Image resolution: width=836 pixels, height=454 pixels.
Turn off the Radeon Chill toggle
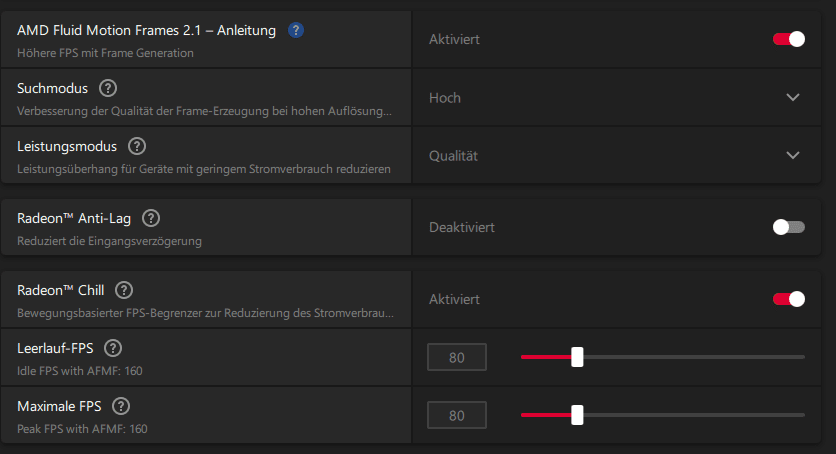click(x=789, y=299)
